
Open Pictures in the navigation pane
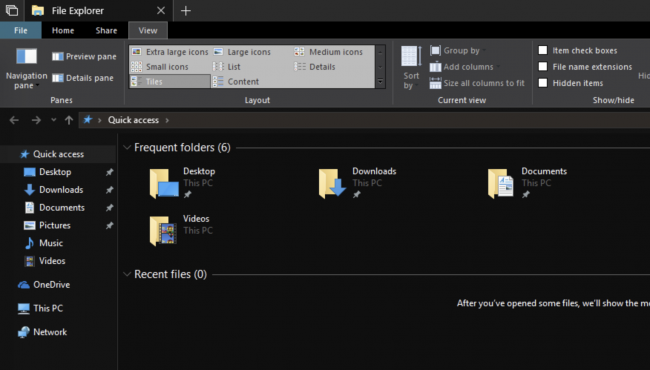55,225
